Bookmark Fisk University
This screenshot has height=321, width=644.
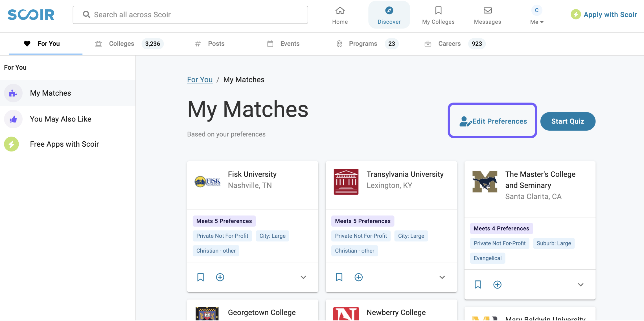[200, 277]
